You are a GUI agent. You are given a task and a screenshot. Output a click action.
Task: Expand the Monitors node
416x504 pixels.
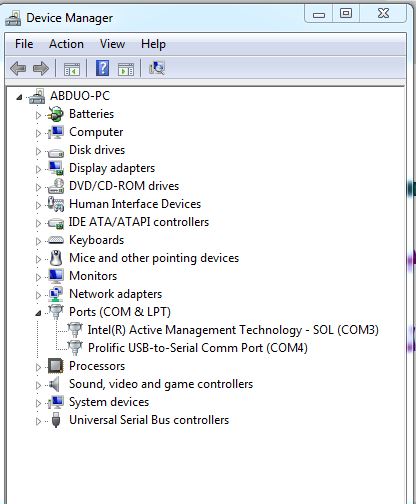38,277
